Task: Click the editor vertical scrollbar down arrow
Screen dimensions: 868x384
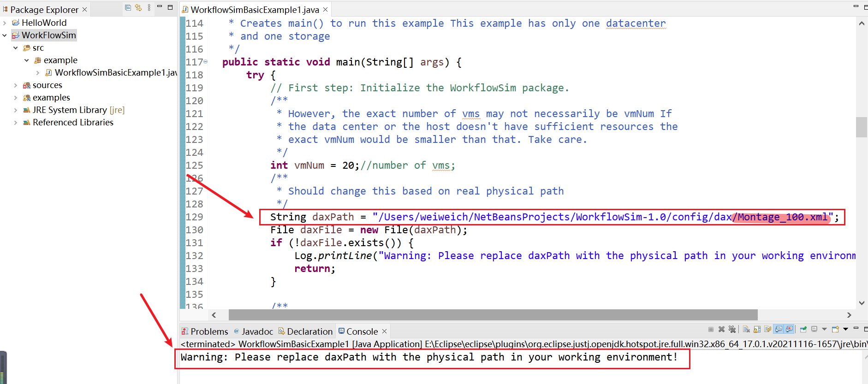Action: (x=862, y=303)
